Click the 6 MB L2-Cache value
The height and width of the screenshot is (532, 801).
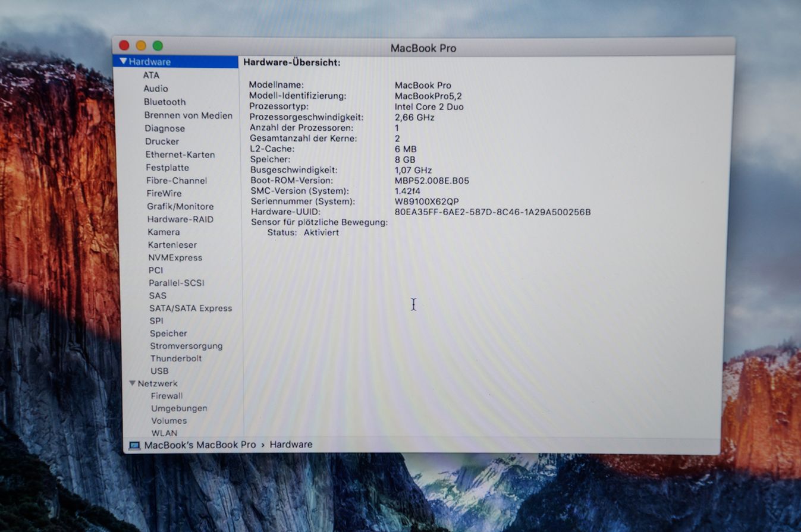pos(406,149)
